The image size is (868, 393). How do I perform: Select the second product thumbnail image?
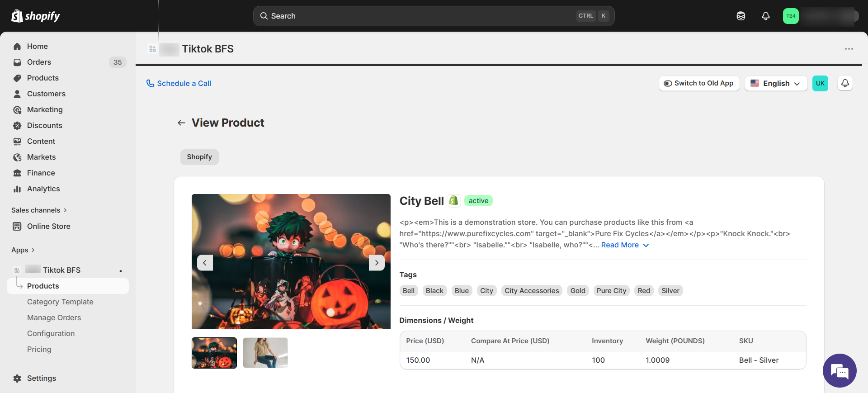coord(265,353)
